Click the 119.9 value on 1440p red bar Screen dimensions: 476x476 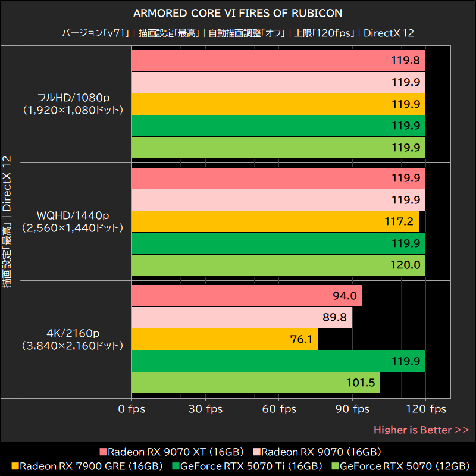pos(406,177)
